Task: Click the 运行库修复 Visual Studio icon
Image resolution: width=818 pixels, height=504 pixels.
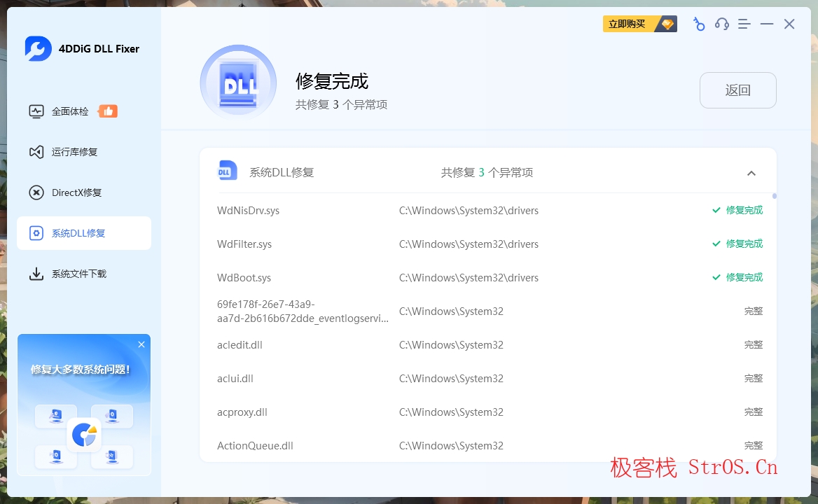Action: 36,152
